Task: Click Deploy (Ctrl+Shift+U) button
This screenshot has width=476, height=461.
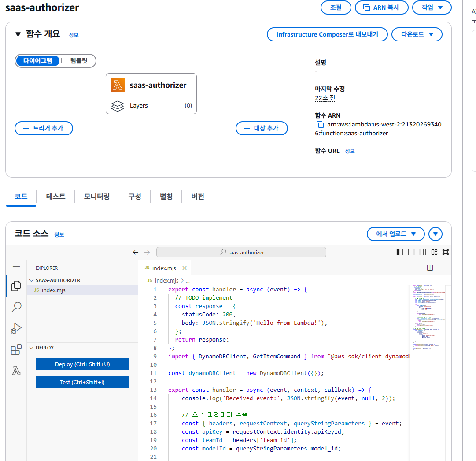Action: 82,364
